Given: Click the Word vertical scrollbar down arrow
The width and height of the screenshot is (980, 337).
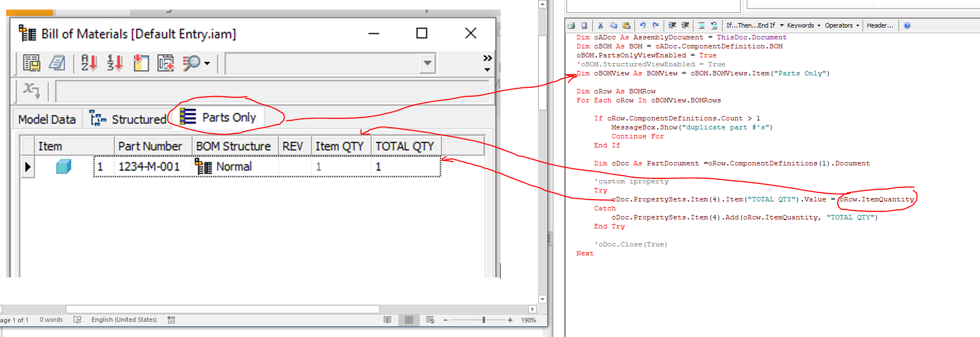Looking at the screenshot, I should click(x=542, y=299).
